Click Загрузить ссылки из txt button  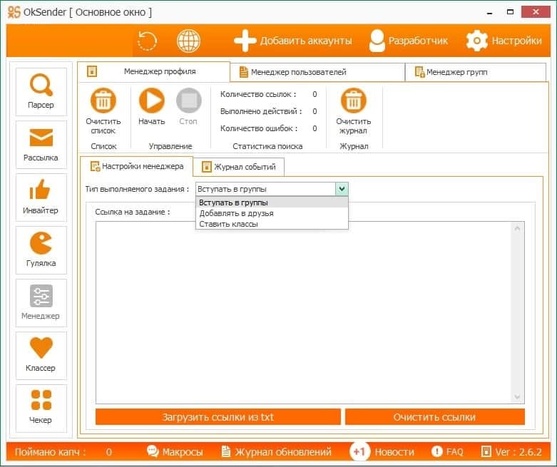[218, 417]
